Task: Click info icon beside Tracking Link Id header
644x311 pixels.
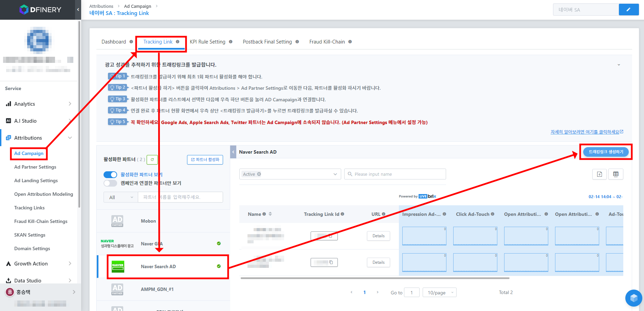Action: point(343,214)
